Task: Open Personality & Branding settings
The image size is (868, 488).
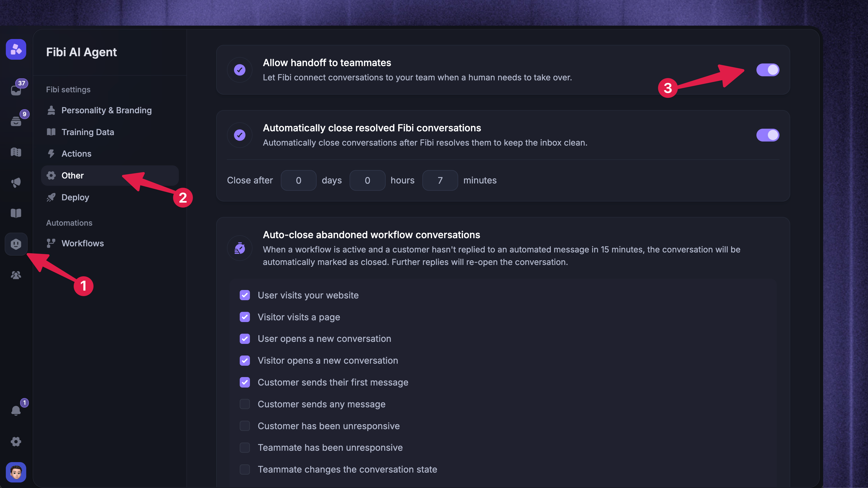Action: pyautogui.click(x=110, y=110)
